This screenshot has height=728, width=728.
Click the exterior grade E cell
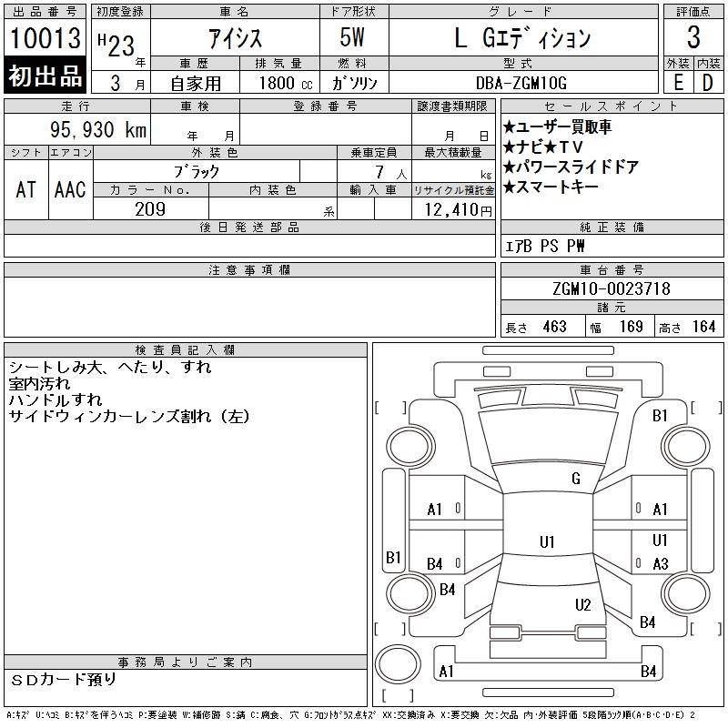[x=678, y=82]
